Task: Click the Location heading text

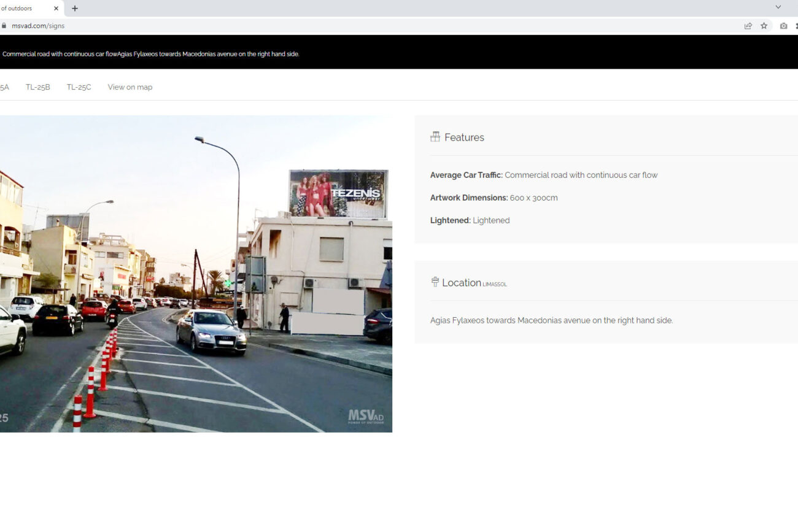Action: (x=462, y=283)
